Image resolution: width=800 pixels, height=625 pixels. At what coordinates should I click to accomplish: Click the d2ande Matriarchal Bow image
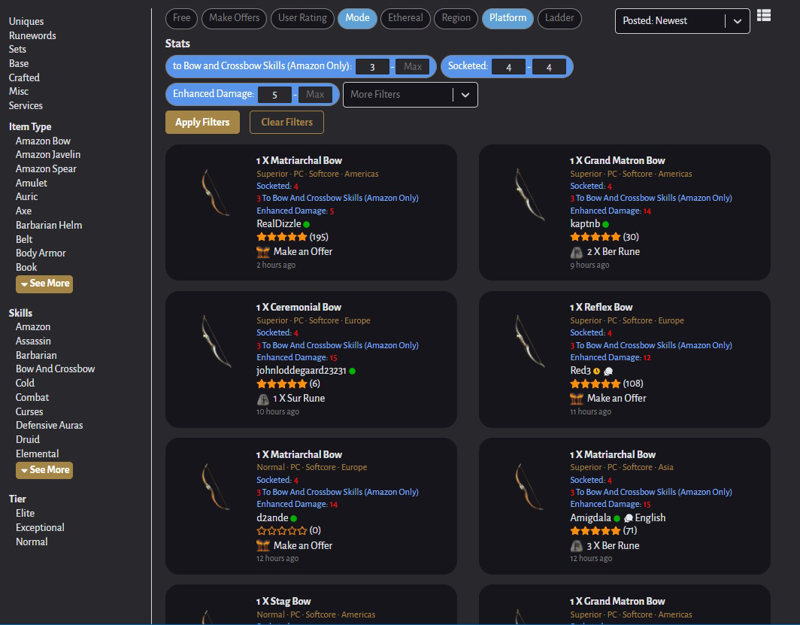click(x=215, y=486)
